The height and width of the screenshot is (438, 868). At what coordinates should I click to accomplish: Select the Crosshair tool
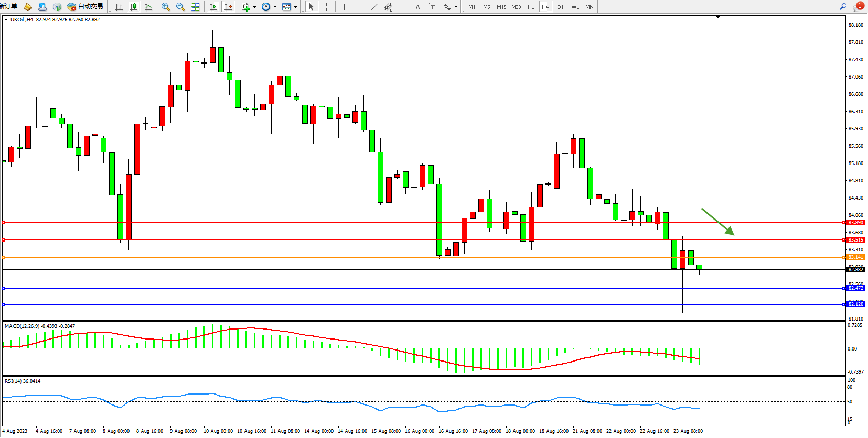point(326,7)
